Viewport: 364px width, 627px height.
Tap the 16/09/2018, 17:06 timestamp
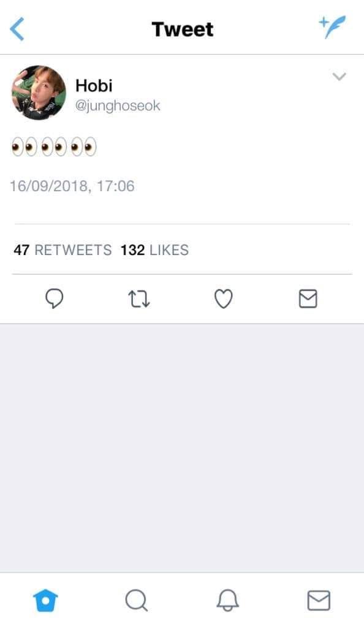pos(72,186)
